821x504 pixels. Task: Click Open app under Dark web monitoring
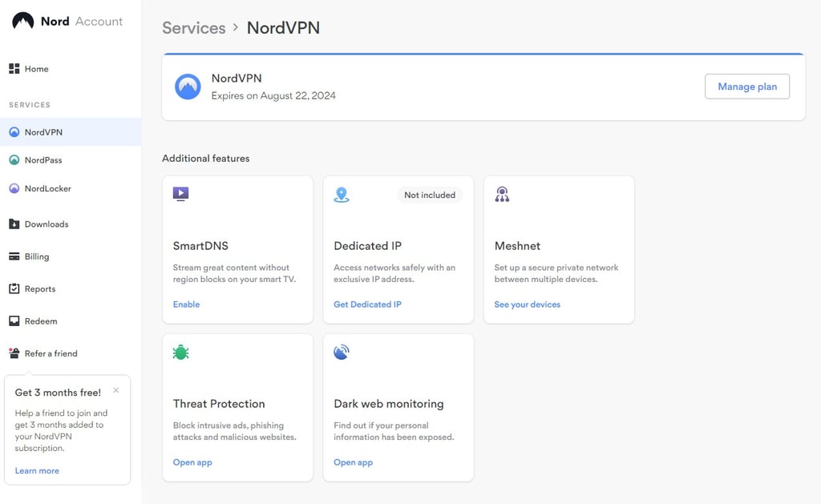[x=354, y=462]
